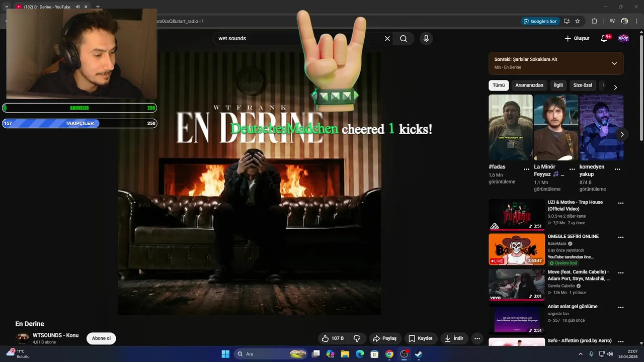The width and height of the screenshot is (644, 362).
Task: Open Chrome media controls icon
Action: click(612, 21)
